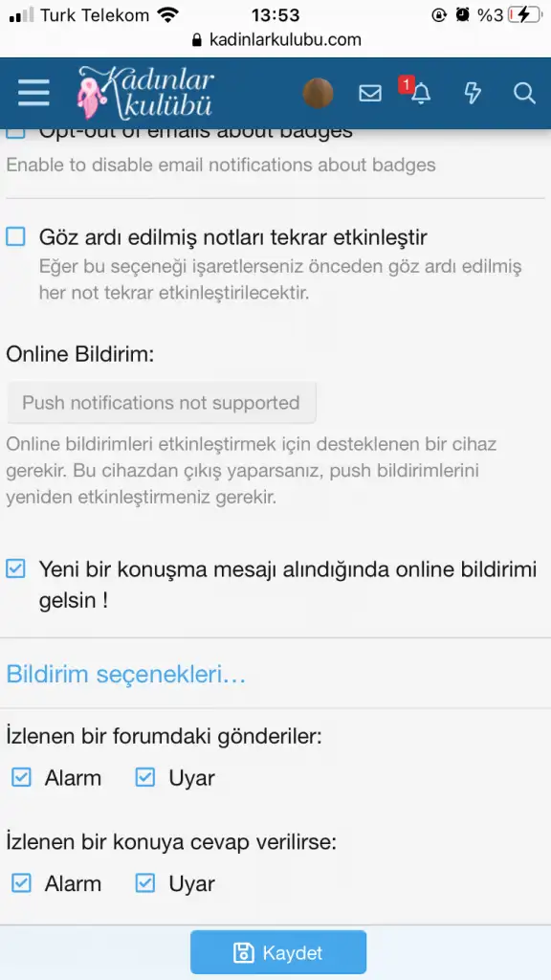Open the lightning bolt what's new
551x980 pixels.
point(473,93)
